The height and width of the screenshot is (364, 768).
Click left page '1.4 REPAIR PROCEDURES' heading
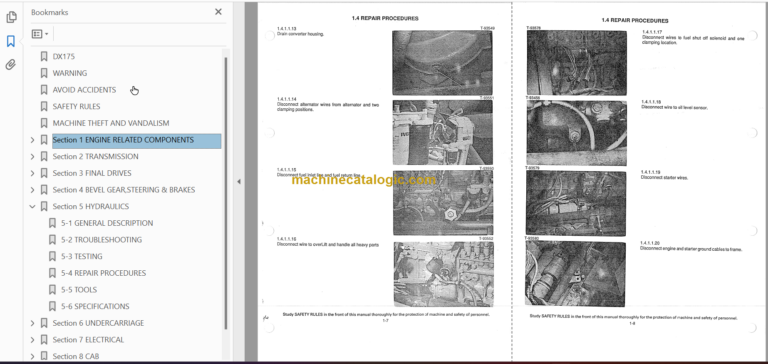point(385,18)
